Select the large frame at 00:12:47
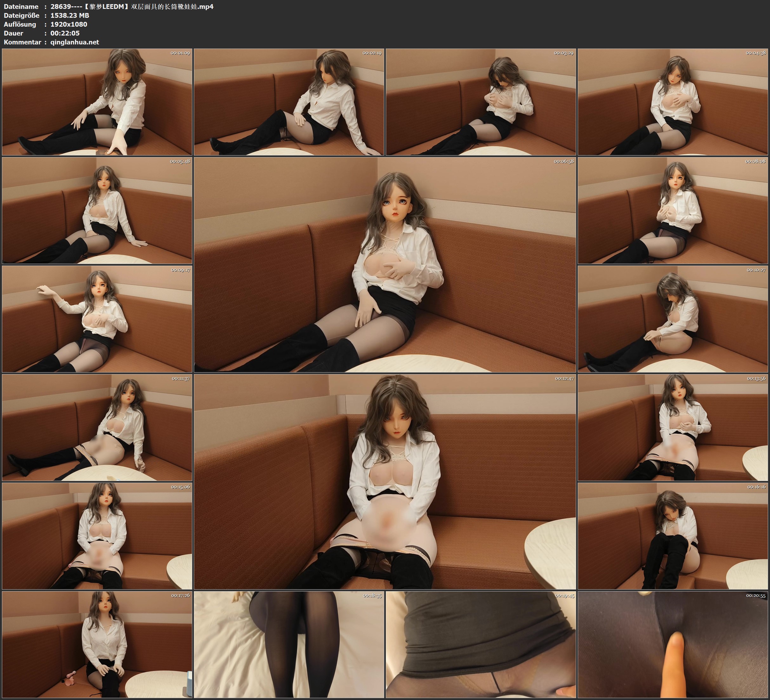This screenshot has height=700, width=770. [x=385, y=481]
